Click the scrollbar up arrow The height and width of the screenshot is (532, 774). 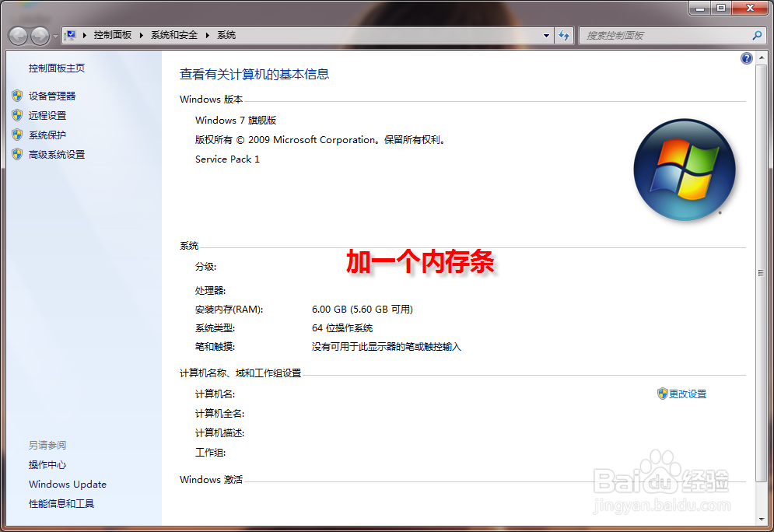click(761, 58)
